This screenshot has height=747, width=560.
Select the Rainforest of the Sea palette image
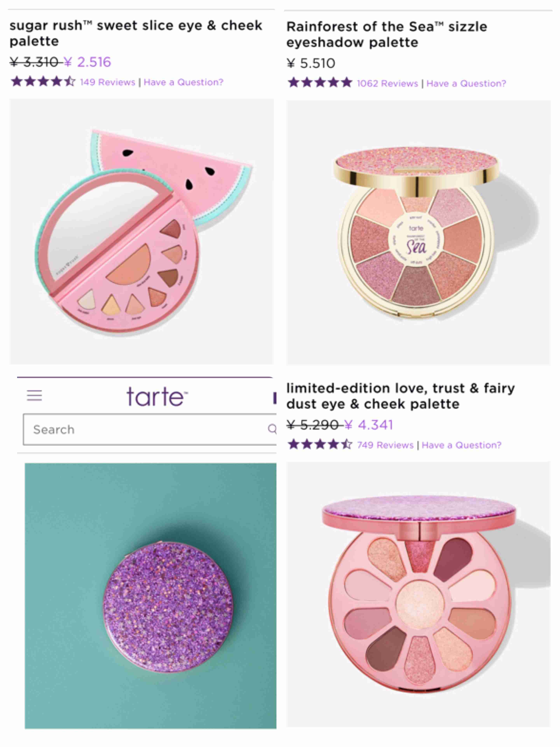pos(418,232)
